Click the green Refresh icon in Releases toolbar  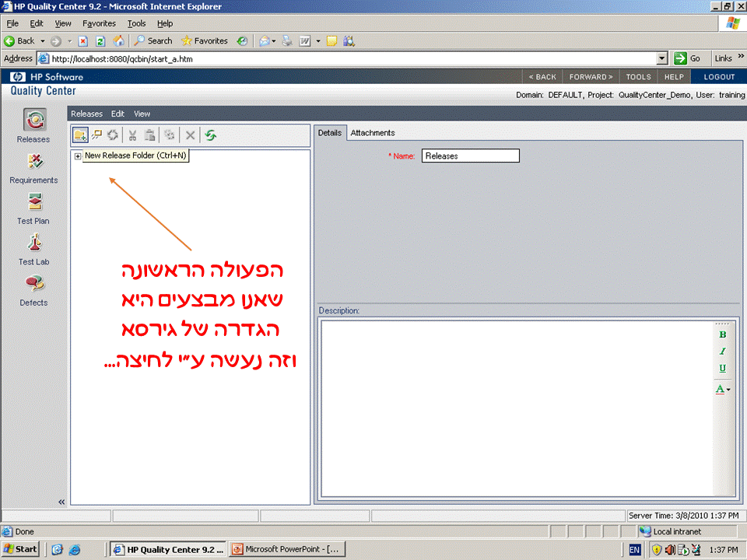coord(211,135)
